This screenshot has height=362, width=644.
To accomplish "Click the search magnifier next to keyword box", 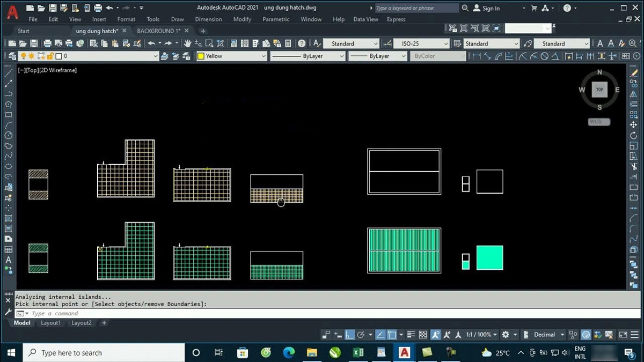I will [x=465, y=8].
